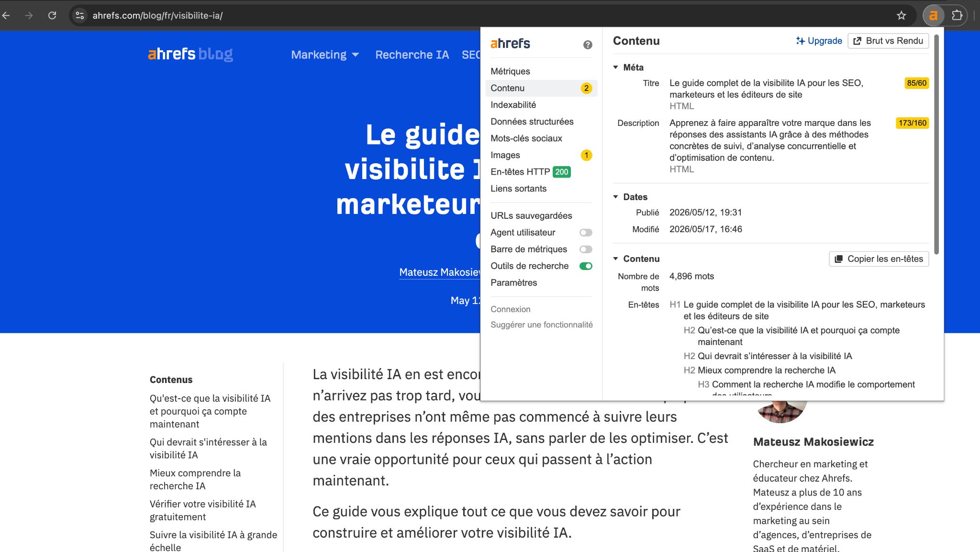
Task: Click the author photo thumbnail
Action: pyautogui.click(x=781, y=412)
